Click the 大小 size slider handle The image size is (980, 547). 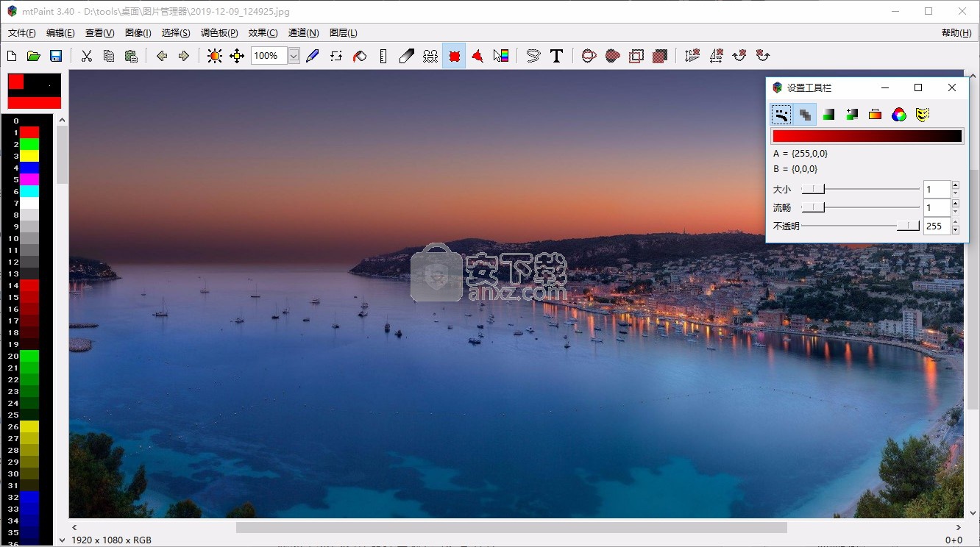pyautogui.click(x=813, y=189)
